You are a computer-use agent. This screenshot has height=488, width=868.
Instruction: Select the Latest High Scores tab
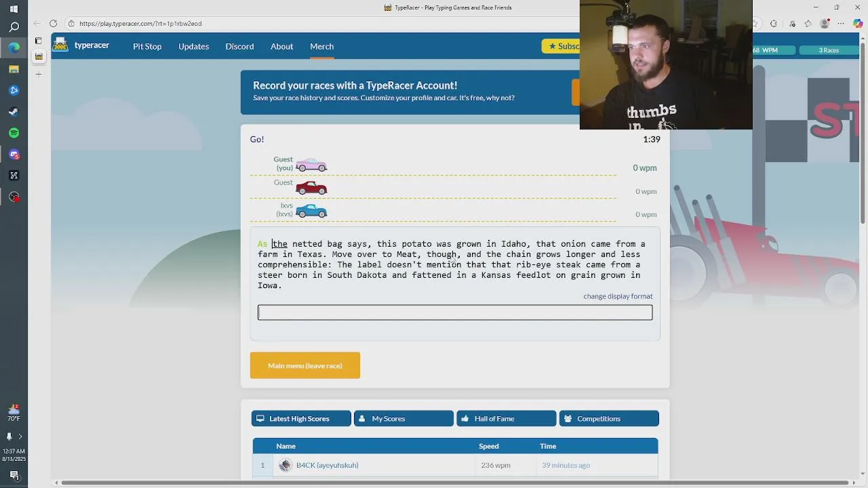pyautogui.click(x=301, y=419)
